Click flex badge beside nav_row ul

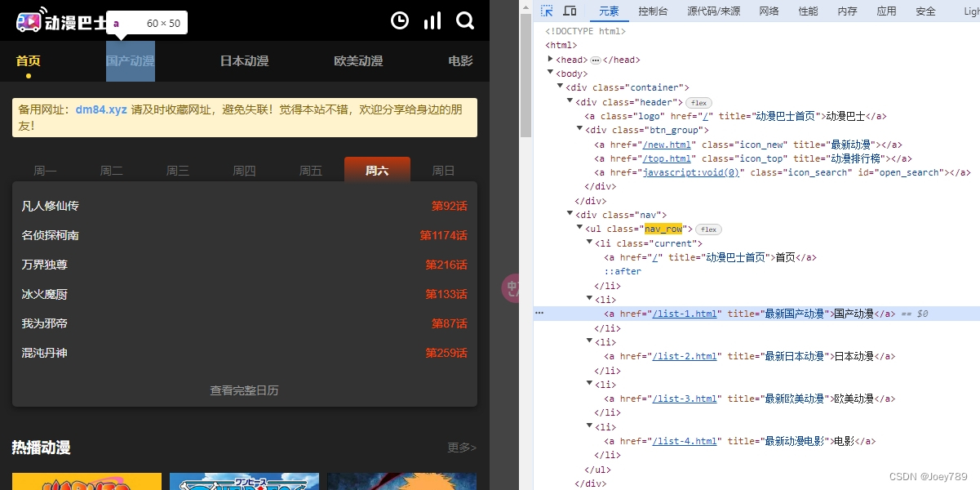(x=708, y=229)
